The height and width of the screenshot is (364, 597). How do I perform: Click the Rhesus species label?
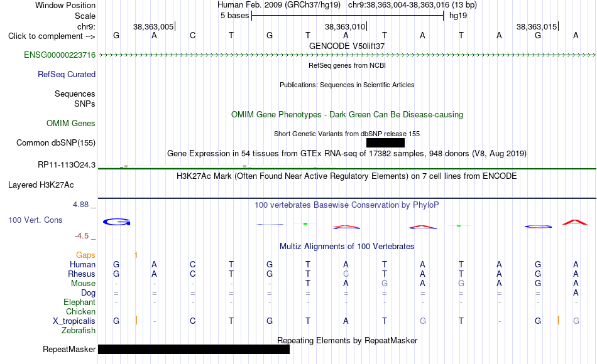click(82, 274)
